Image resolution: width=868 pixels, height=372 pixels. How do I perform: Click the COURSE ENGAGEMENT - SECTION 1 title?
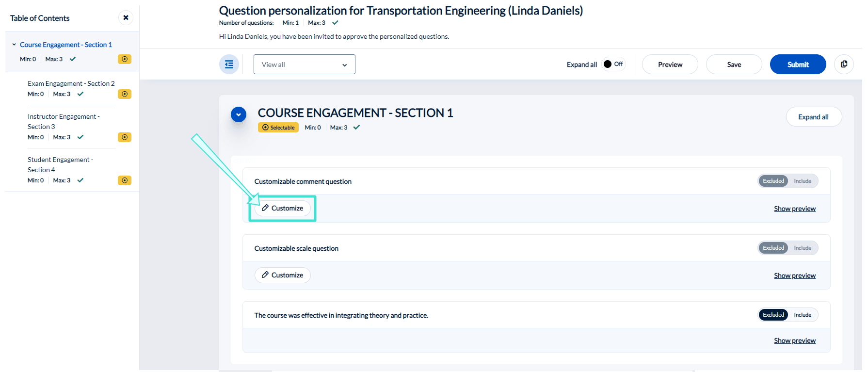[355, 113]
